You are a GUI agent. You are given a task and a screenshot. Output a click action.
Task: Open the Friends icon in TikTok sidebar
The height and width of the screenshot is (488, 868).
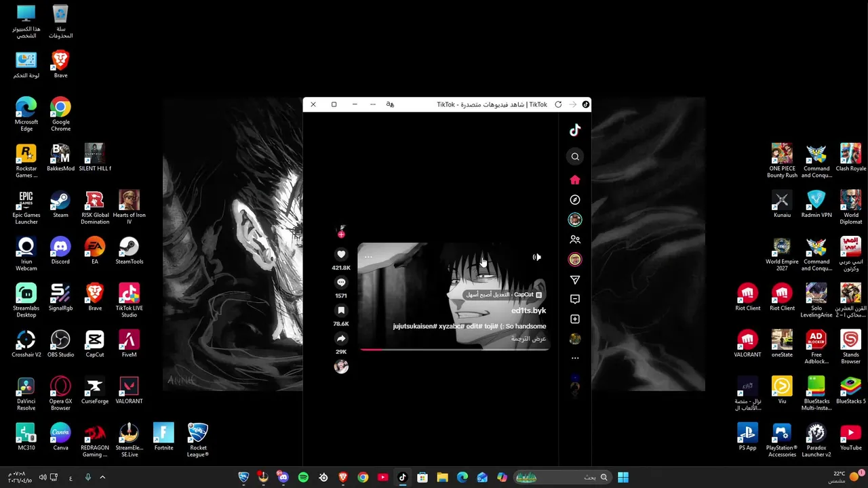coord(575,239)
